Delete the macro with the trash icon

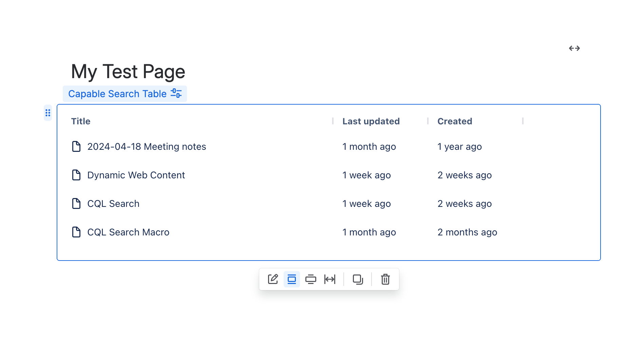(x=385, y=279)
